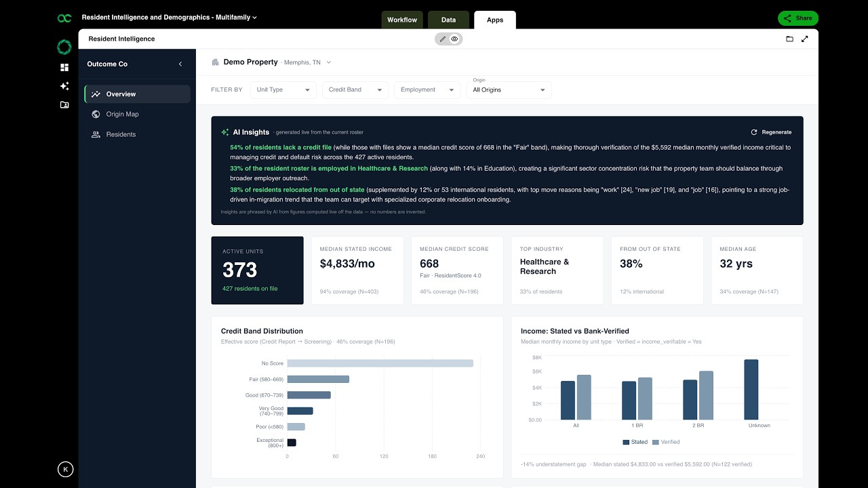
Task: Click the Outcome logo in the top-left corner
Action: (64, 18)
